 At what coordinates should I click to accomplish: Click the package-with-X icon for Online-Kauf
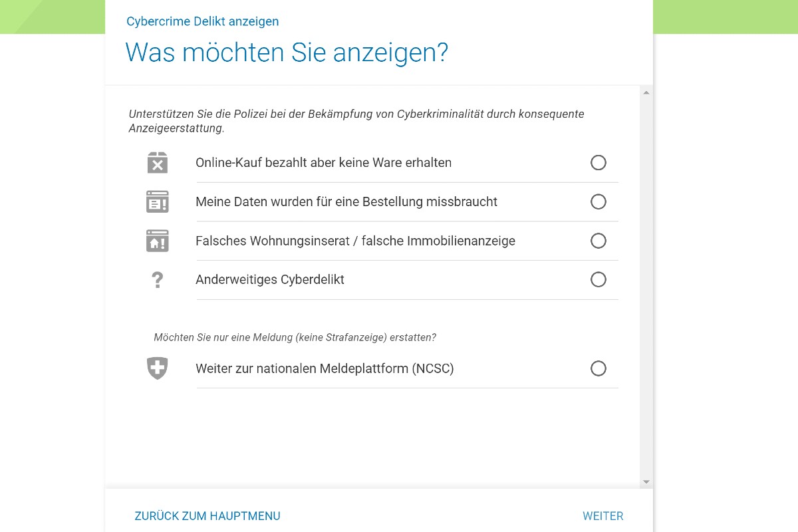[157, 162]
